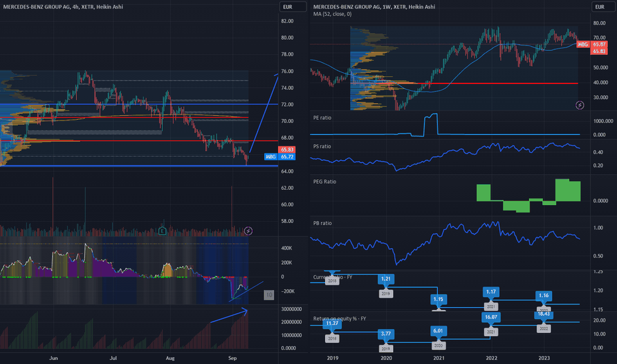The height and width of the screenshot is (364, 617).
Task: Click the red MBG 65.87 tag on weekly chart
Action: [591, 44]
